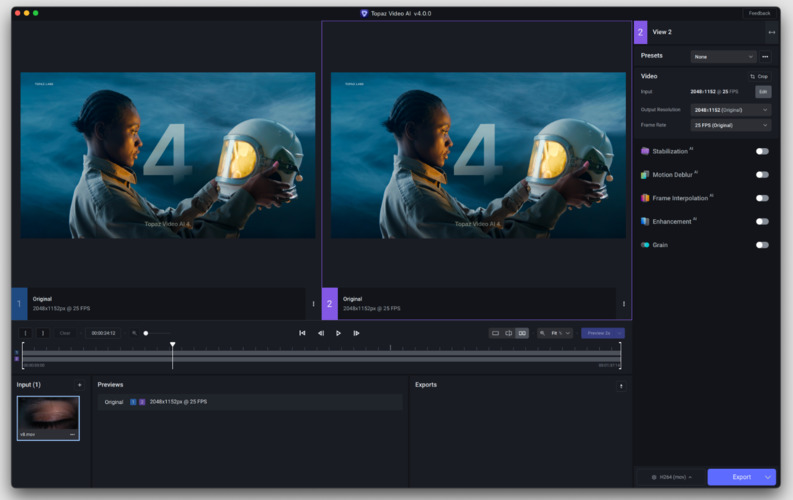
Task: Open the Frame Rate dropdown
Action: [x=731, y=125]
